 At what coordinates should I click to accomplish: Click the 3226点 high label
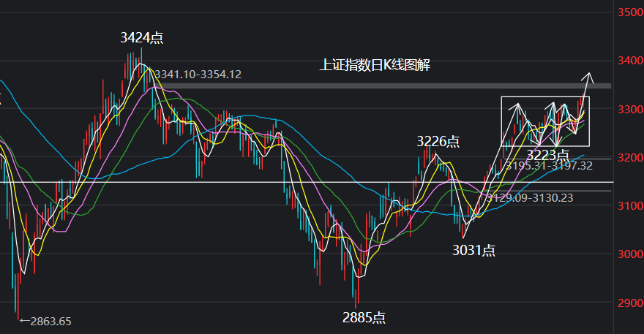[x=438, y=142]
